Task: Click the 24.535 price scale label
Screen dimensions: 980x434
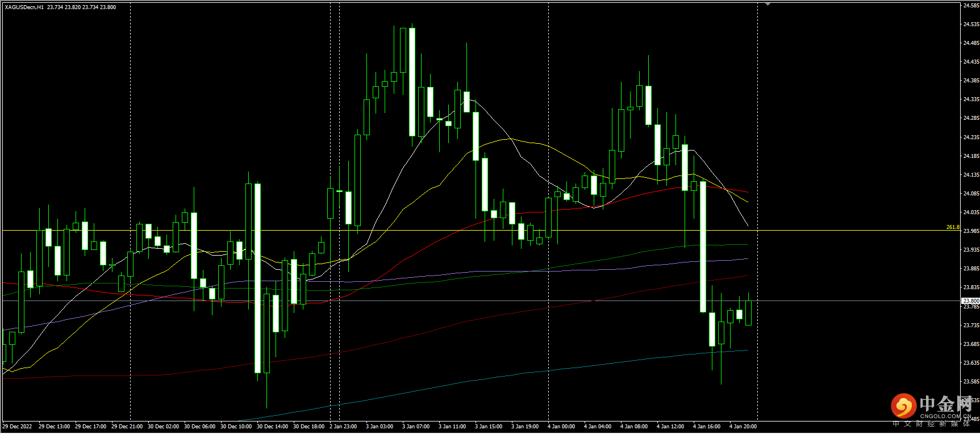Action: click(971, 24)
